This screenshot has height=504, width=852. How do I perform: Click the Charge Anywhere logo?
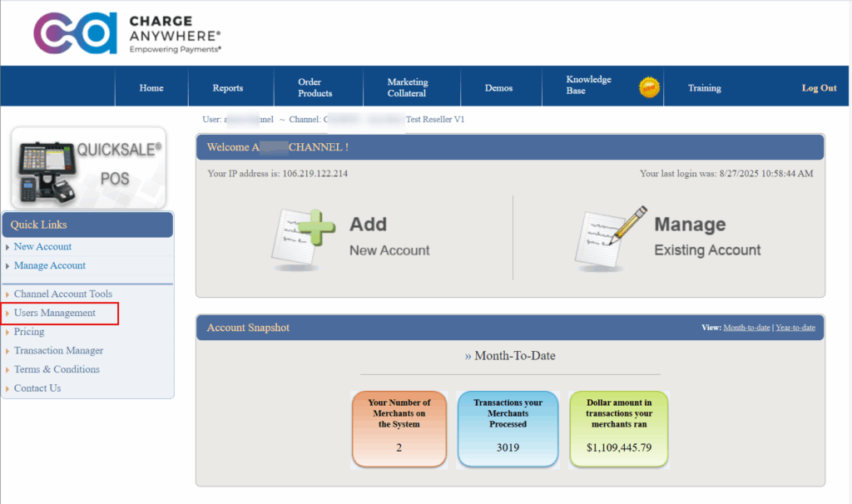(126, 32)
